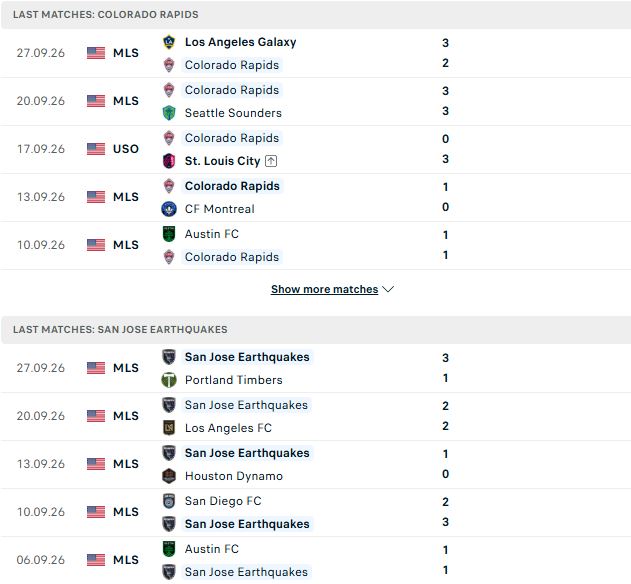The image size is (631, 584).
Task: Open the Show more matches link
Action: [x=324, y=289]
